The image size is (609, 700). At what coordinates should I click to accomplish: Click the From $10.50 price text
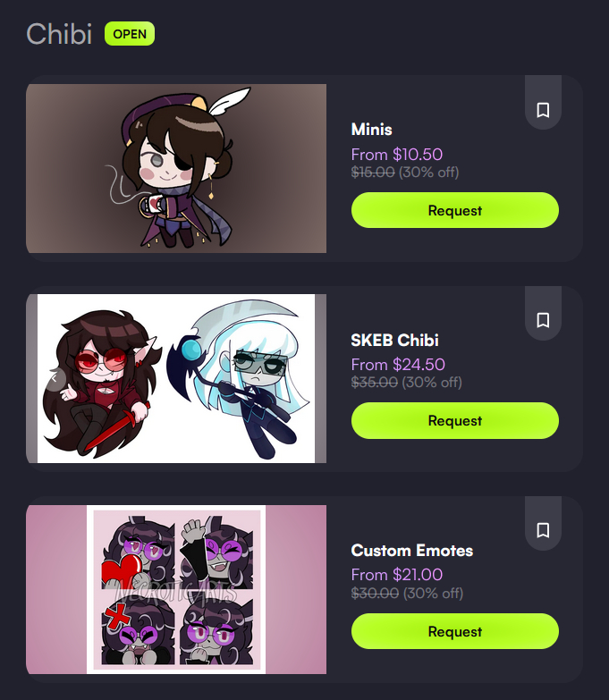(397, 155)
